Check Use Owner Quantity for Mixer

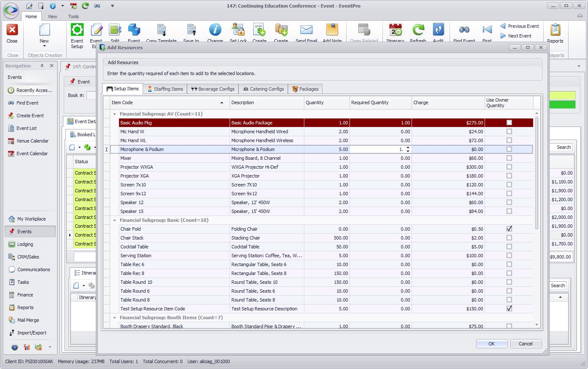[509, 158]
